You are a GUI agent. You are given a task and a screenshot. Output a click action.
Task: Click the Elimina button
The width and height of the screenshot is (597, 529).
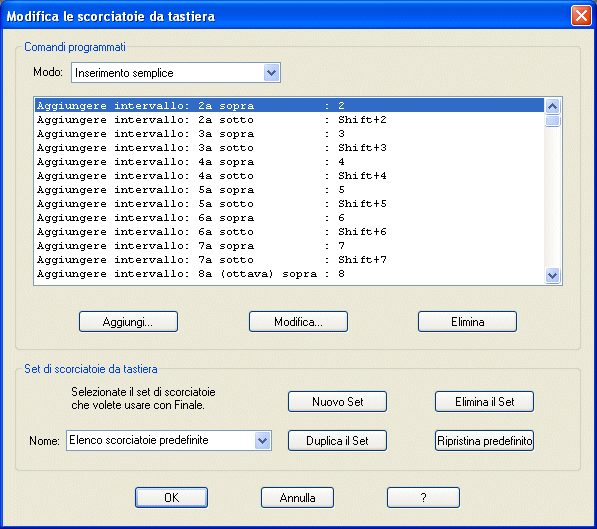click(x=467, y=322)
